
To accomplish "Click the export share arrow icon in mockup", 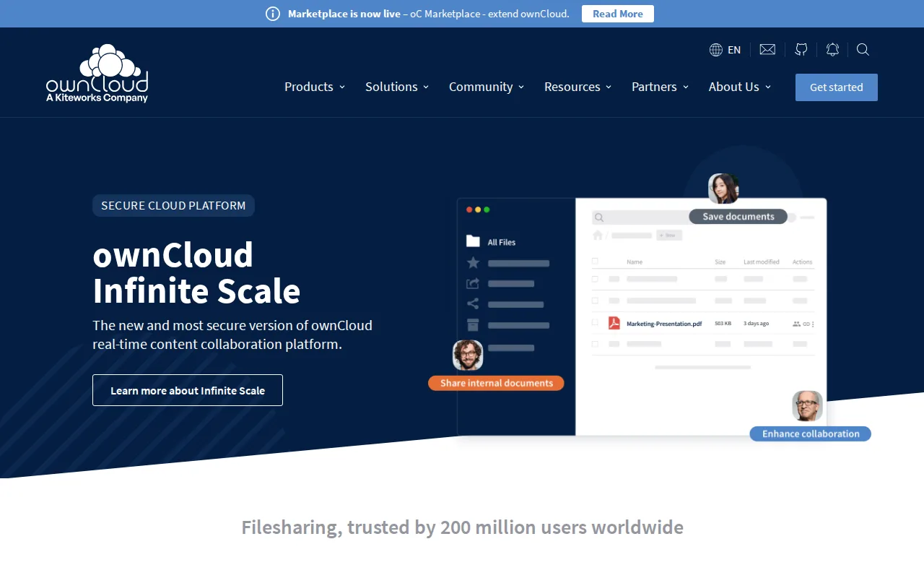I will tap(473, 283).
